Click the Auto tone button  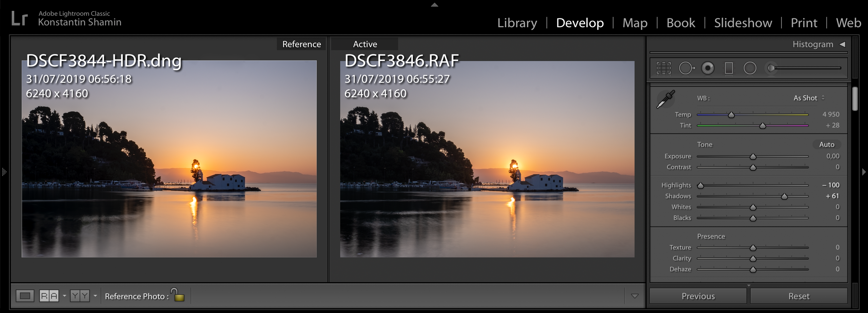pos(827,145)
